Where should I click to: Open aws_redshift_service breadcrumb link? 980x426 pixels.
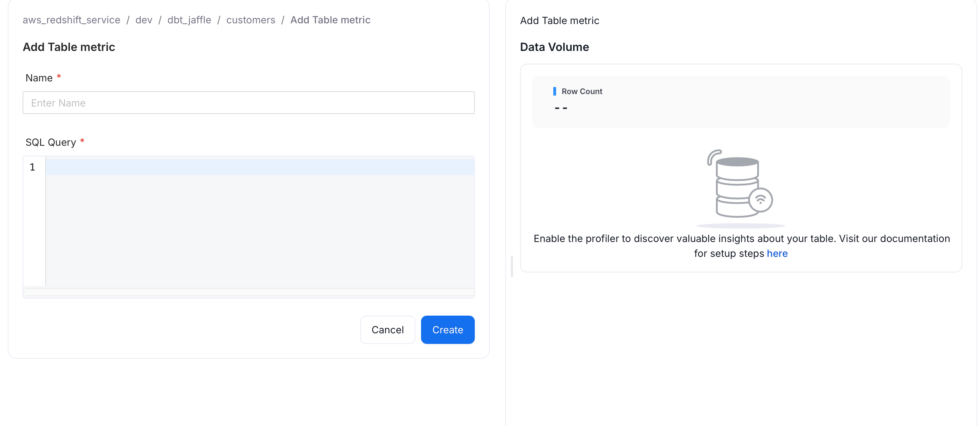tap(71, 20)
